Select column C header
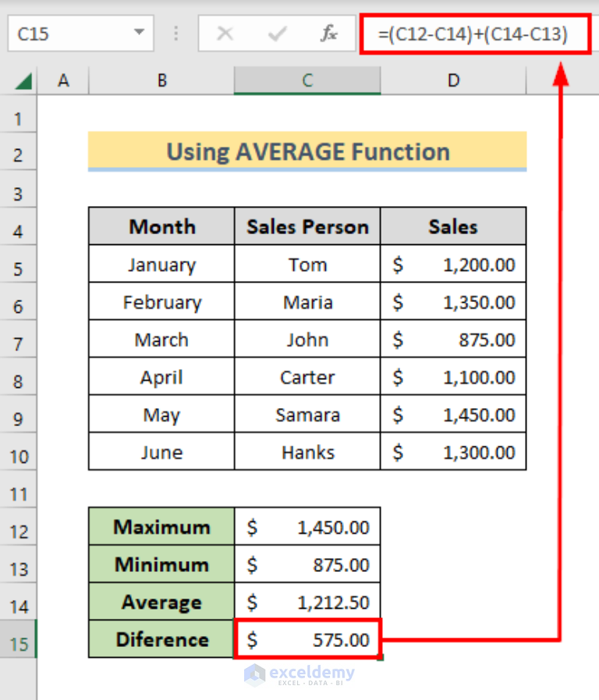The image size is (599, 700). pyautogui.click(x=307, y=81)
